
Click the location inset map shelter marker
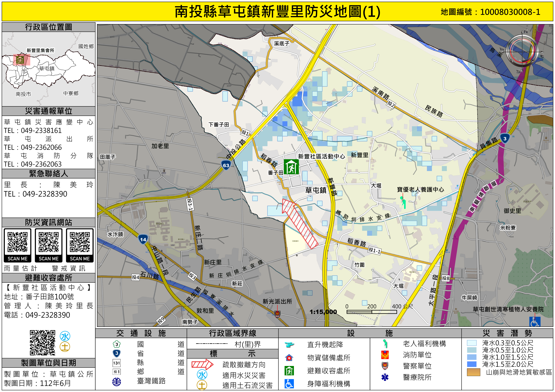pos(20,60)
